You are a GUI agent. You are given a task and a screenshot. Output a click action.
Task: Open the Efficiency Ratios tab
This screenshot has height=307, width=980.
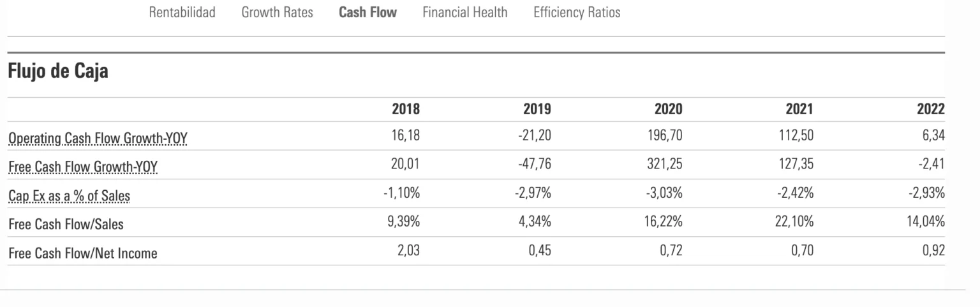[x=576, y=12]
